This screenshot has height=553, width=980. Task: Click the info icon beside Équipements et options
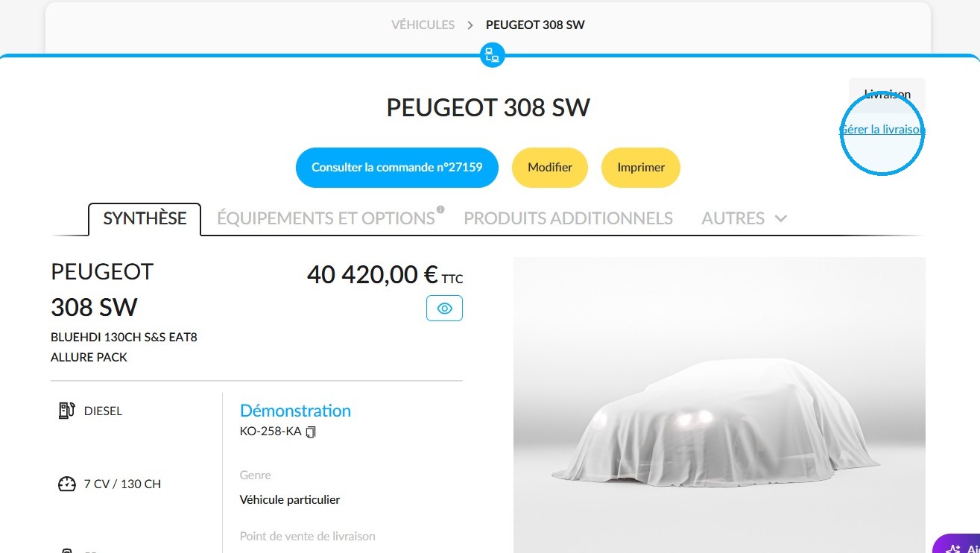(440, 209)
